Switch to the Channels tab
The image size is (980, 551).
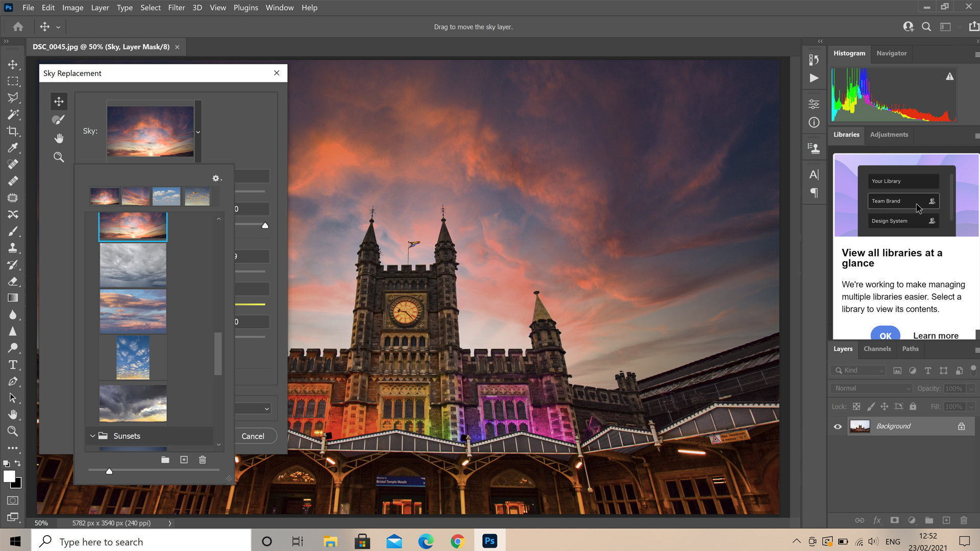coord(877,348)
